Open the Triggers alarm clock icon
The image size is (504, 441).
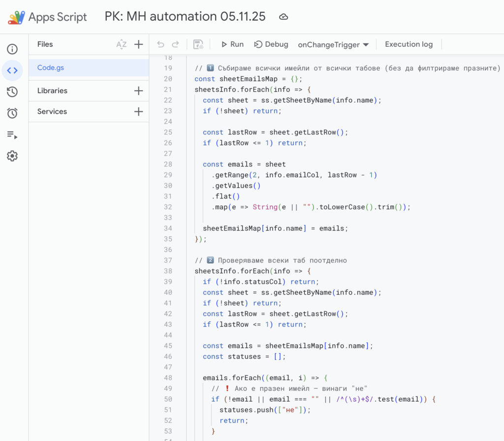coord(12,113)
